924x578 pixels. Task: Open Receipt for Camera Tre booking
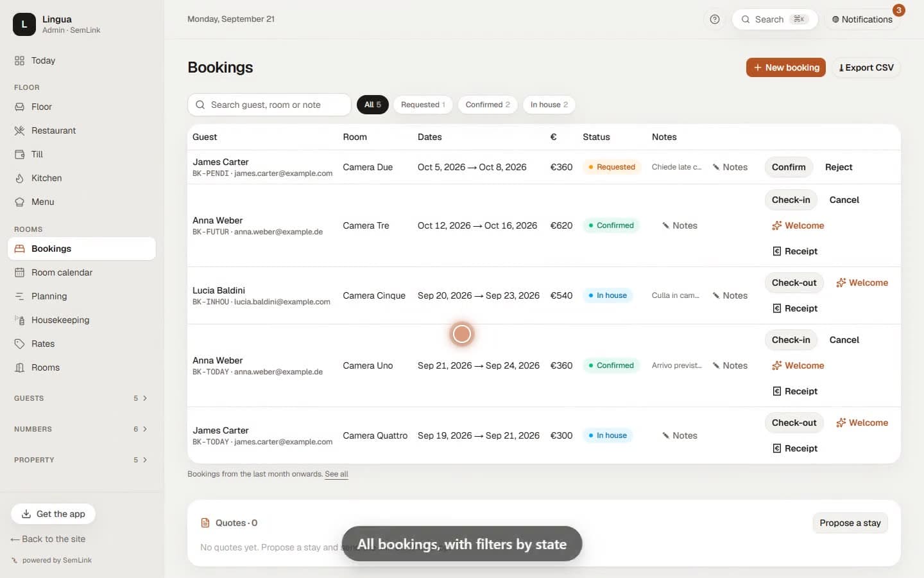click(x=795, y=251)
